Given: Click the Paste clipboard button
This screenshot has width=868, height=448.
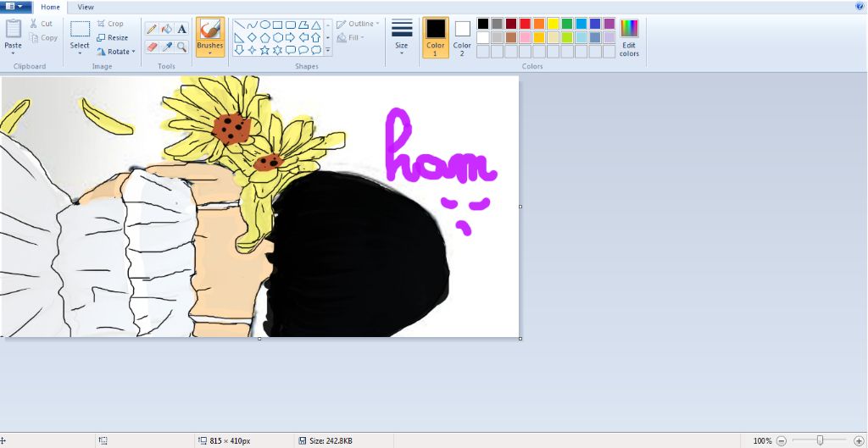Looking at the screenshot, I should 14,33.
